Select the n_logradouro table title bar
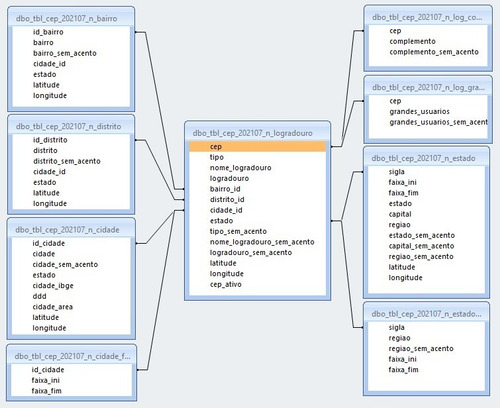The height and width of the screenshot is (408, 500). pos(257,133)
